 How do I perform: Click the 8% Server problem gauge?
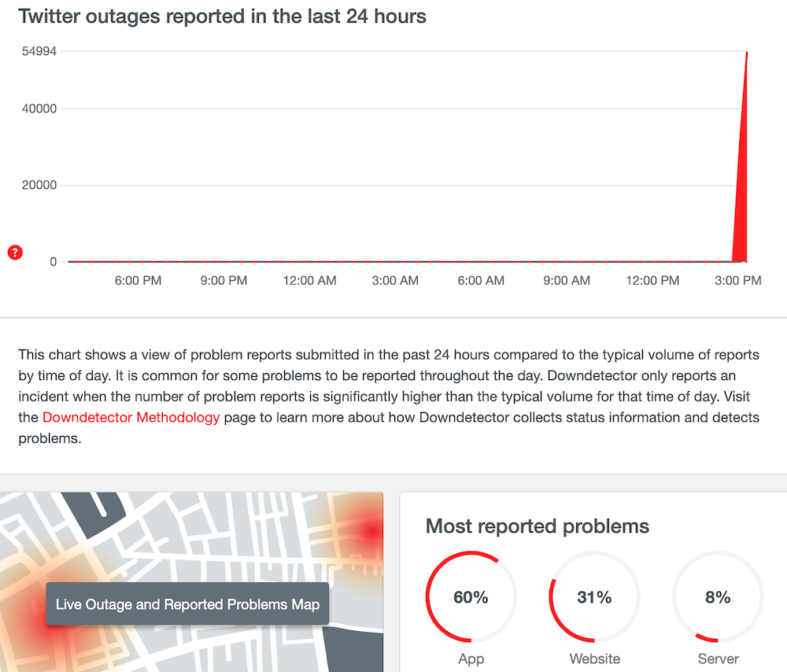(718, 596)
